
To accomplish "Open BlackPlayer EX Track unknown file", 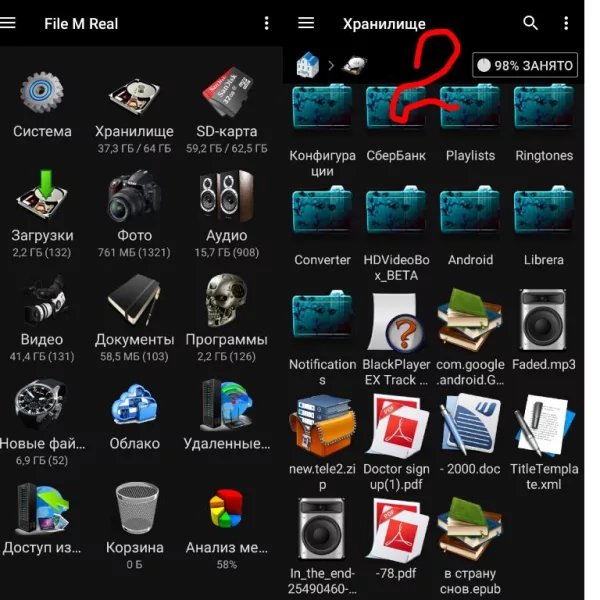I will coord(396,321).
